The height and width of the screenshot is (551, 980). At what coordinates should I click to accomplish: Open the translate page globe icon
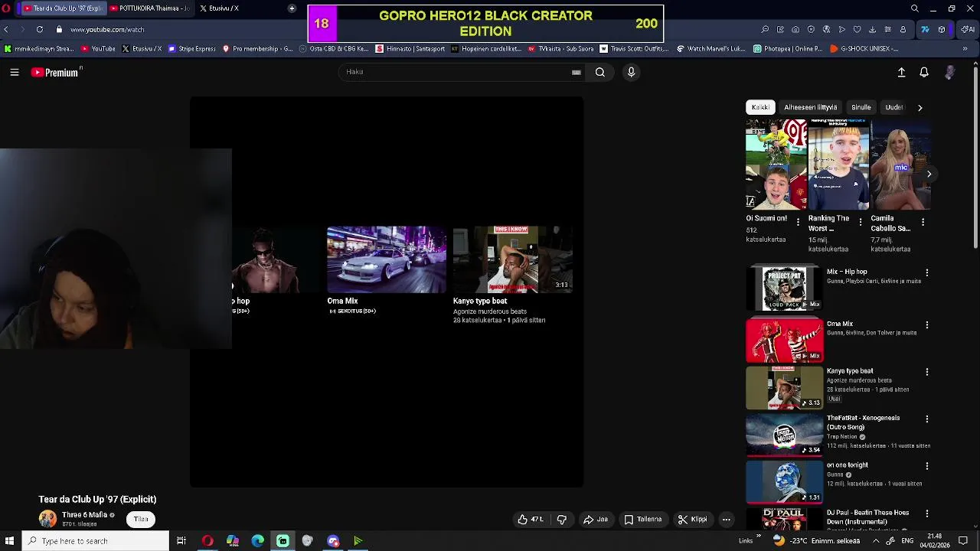tap(826, 29)
